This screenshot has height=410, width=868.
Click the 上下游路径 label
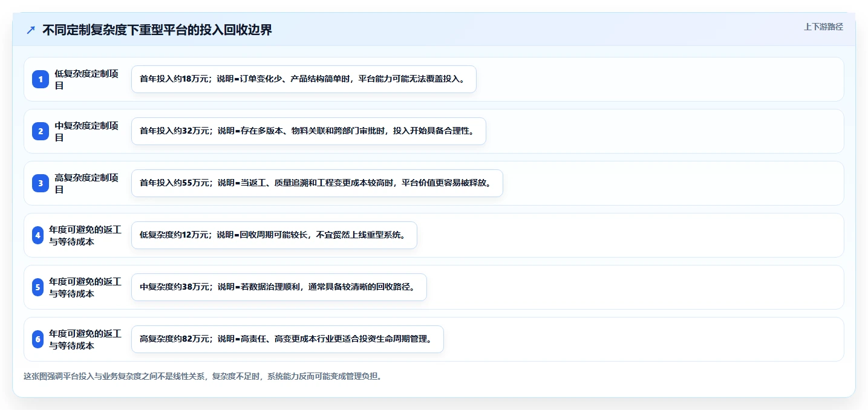(x=823, y=27)
